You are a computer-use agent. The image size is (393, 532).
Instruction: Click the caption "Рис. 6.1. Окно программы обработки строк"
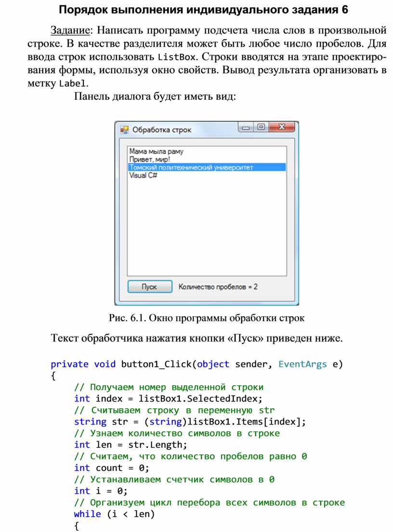206,318
